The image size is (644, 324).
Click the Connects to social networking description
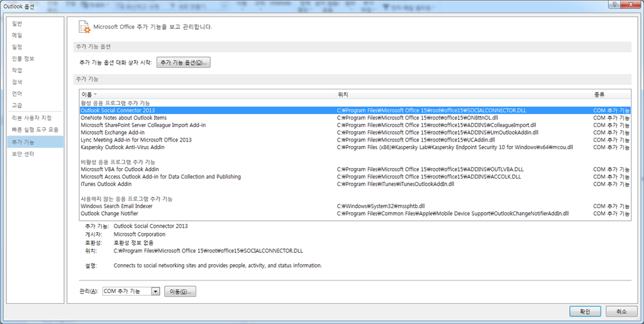pos(218,265)
